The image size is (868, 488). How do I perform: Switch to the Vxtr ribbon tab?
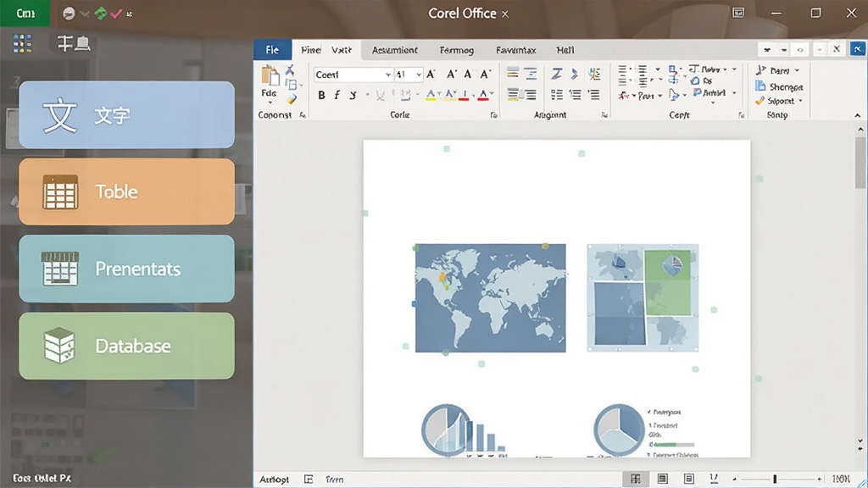(x=342, y=50)
